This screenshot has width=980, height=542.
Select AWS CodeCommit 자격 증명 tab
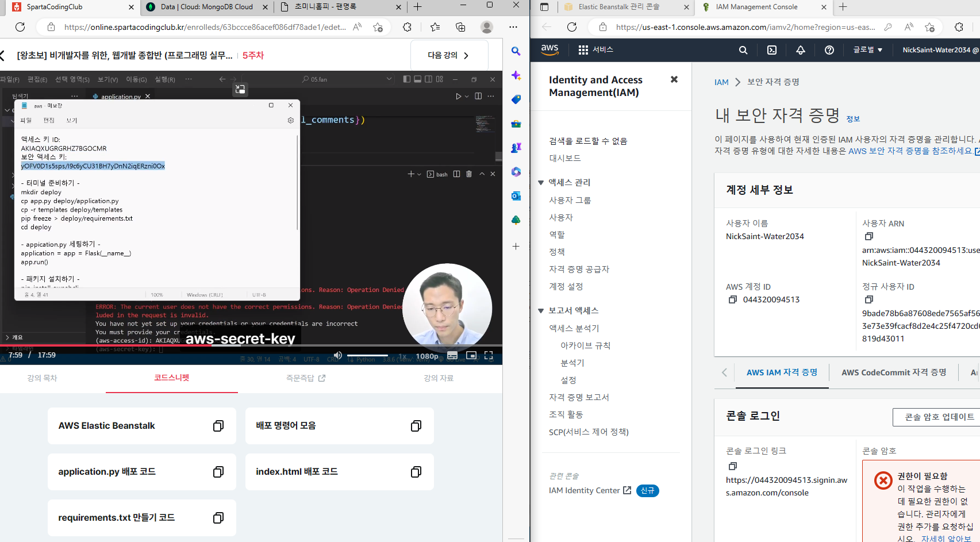click(x=894, y=372)
